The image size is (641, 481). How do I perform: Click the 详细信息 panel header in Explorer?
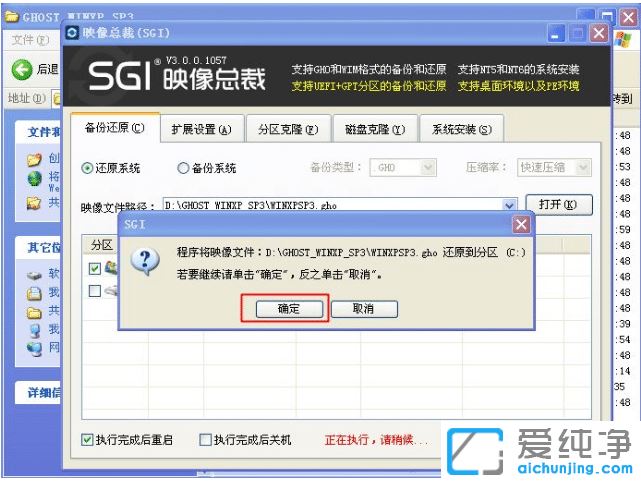(38, 393)
